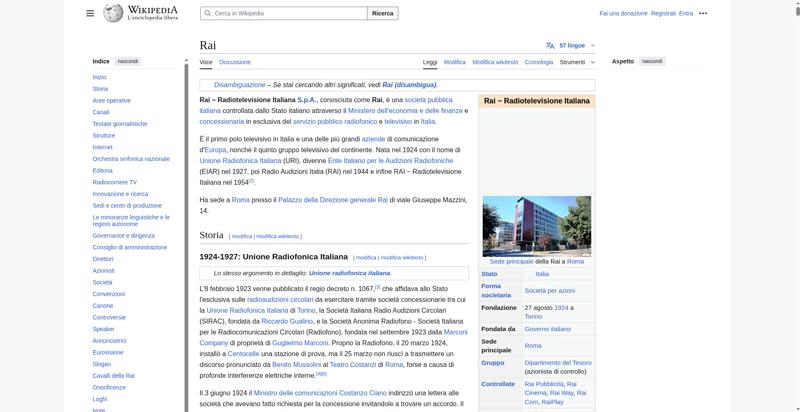Go to Sedi e centri di produzione
This screenshot has height=412, width=800.
[x=127, y=206]
